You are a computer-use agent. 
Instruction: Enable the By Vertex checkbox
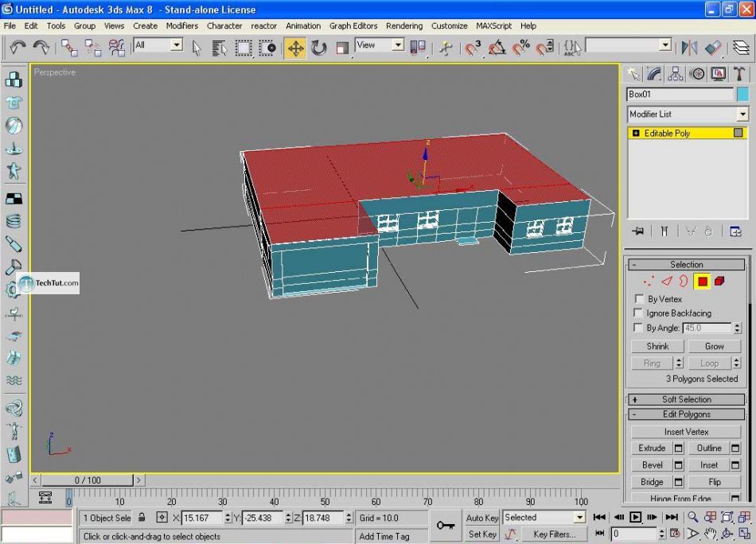(638, 299)
